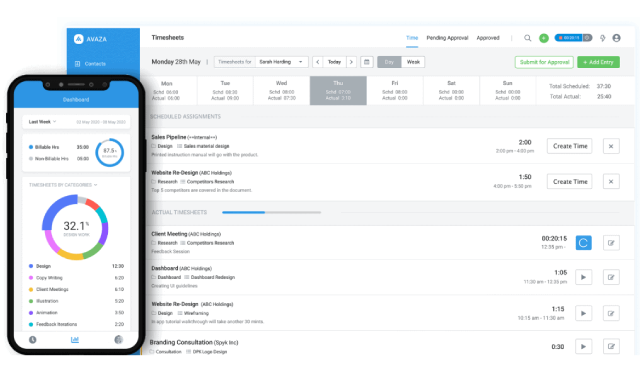This screenshot has height=370, width=640.
Task: Select the Sat day column
Action: click(451, 91)
